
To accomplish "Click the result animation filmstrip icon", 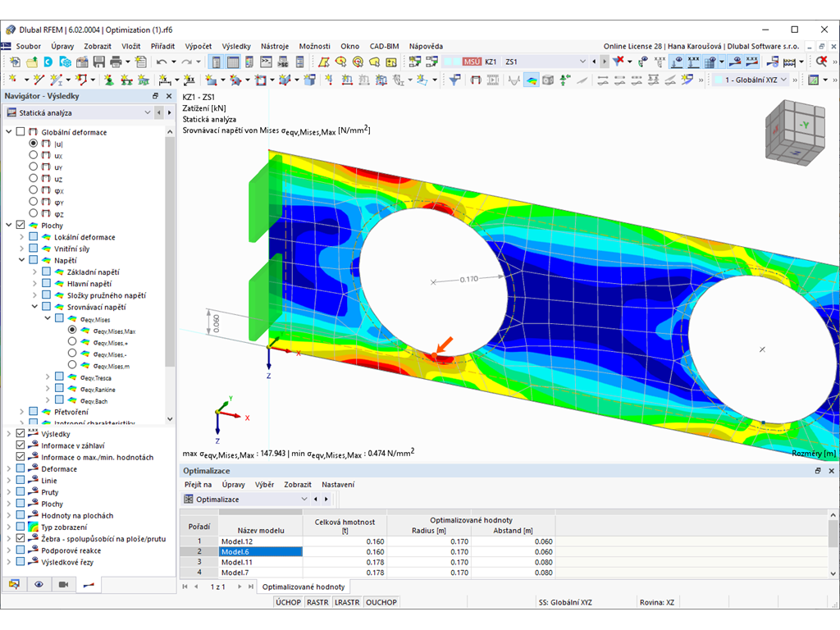I will coord(493,80).
